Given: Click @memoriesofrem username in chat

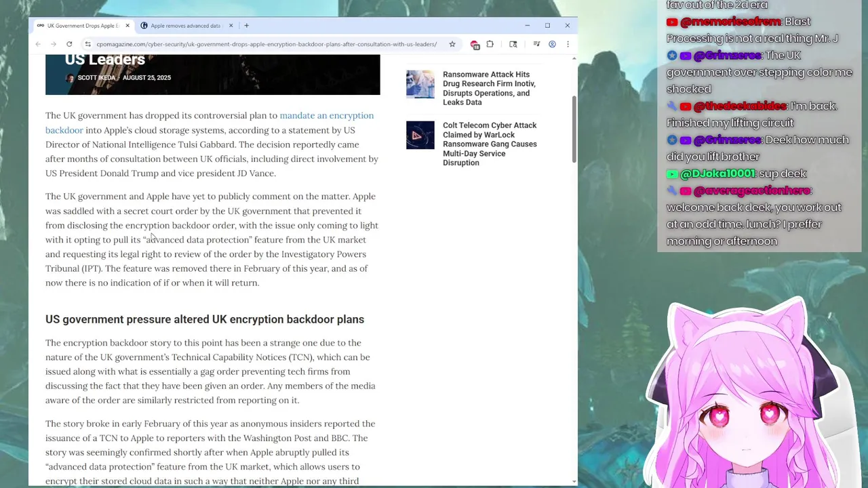Looking at the screenshot, I should click(730, 22).
